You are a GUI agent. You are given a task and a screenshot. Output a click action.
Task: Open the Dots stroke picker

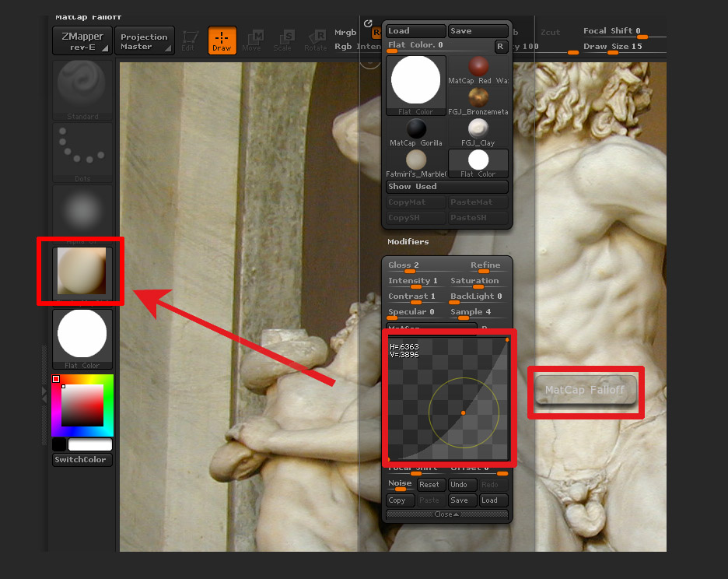pos(82,153)
